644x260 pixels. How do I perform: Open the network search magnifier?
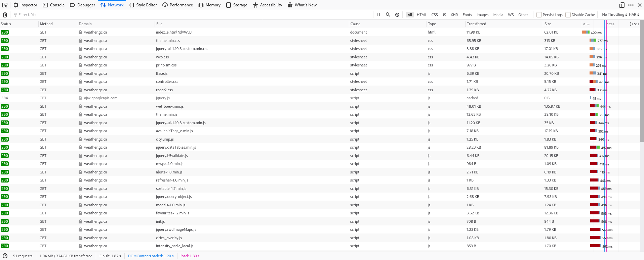click(x=388, y=15)
